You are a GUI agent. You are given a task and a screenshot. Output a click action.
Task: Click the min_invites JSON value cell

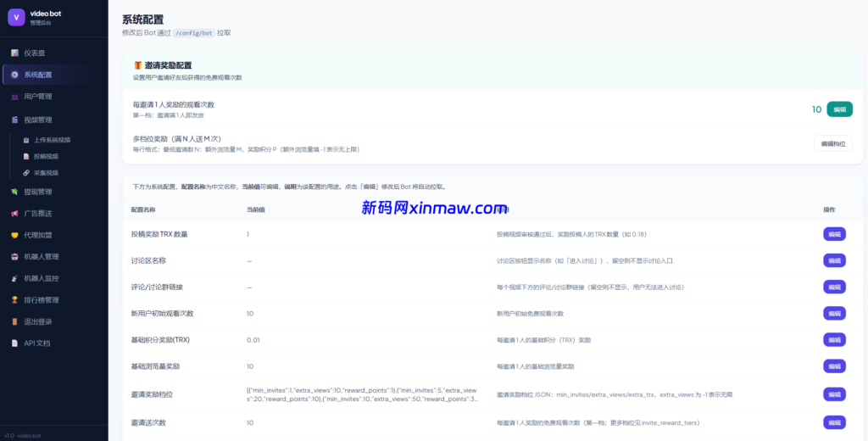pyautogui.click(x=363, y=394)
